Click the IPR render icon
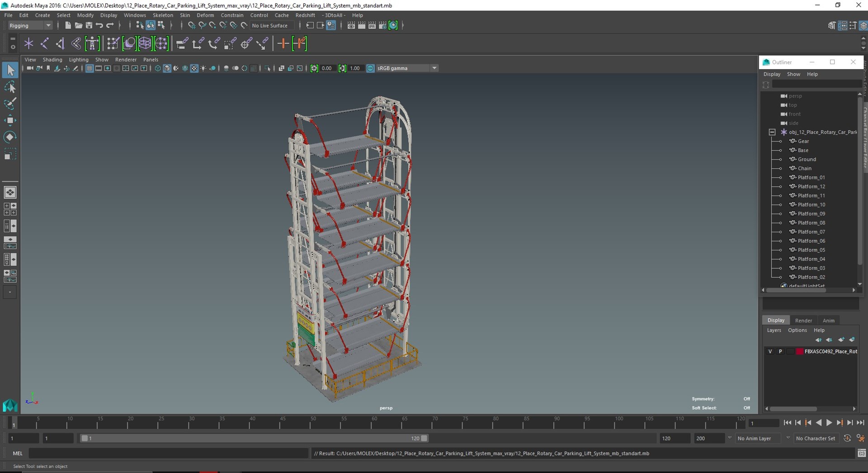 click(372, 25)
